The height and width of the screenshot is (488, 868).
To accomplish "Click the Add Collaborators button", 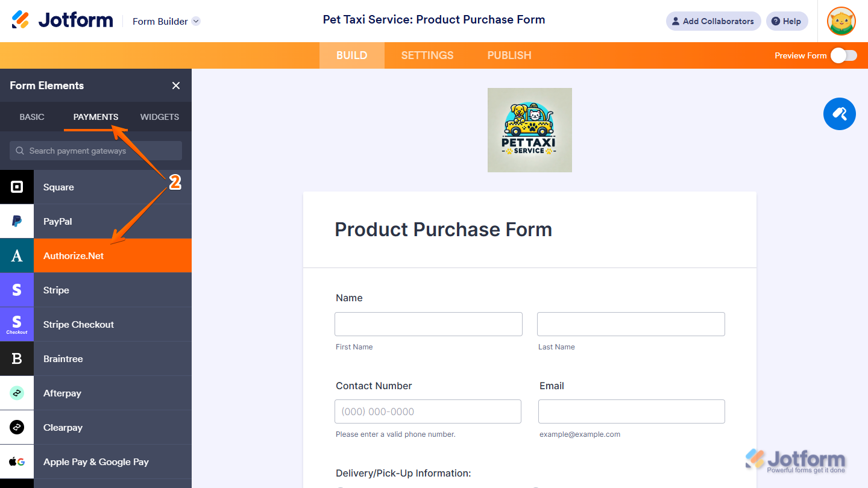I will coord(712,21).
